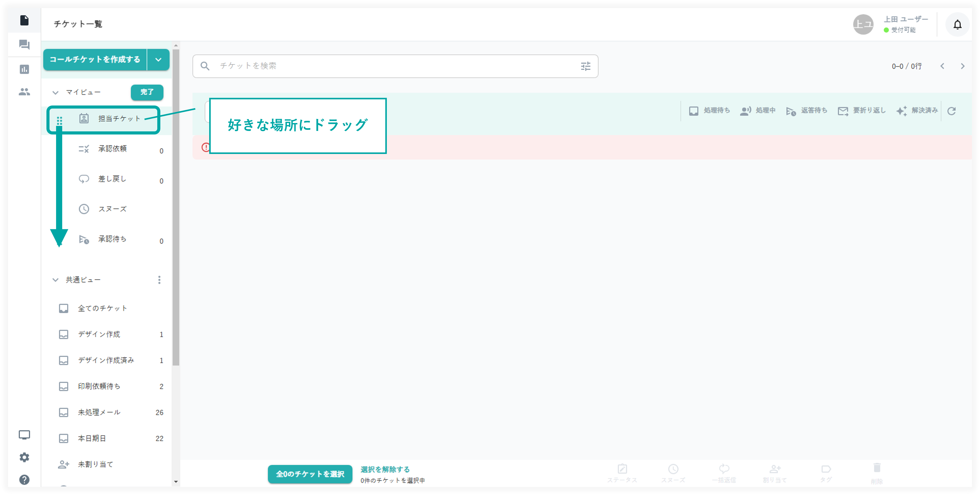Open the reports chart sidebar icon
The width and height of the screenshot is (980, 495).
pos(24,69)
